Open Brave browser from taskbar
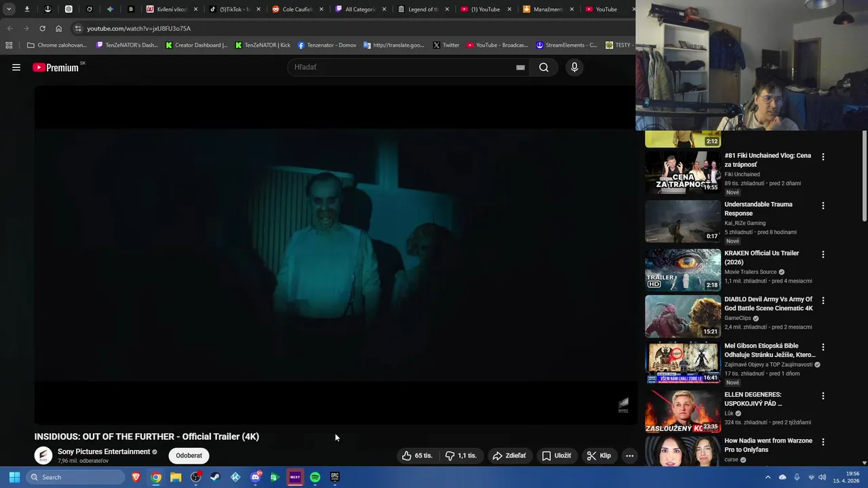 pyautogui.click(x=136, y=477)
